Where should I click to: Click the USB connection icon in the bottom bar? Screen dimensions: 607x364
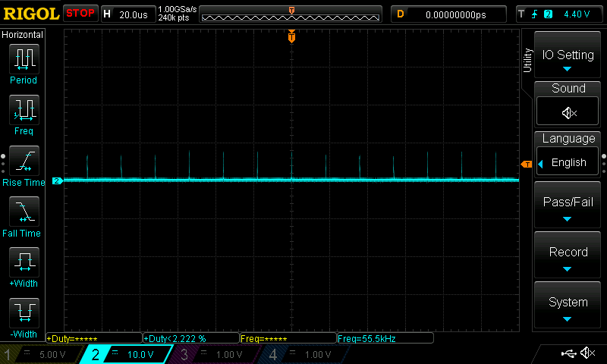[568, 353]
